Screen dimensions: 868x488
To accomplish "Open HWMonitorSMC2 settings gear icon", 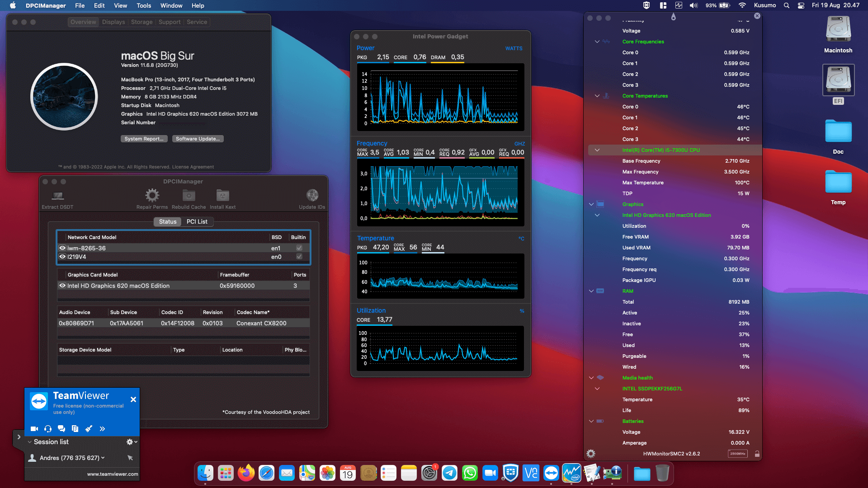I will pos(591,454).
